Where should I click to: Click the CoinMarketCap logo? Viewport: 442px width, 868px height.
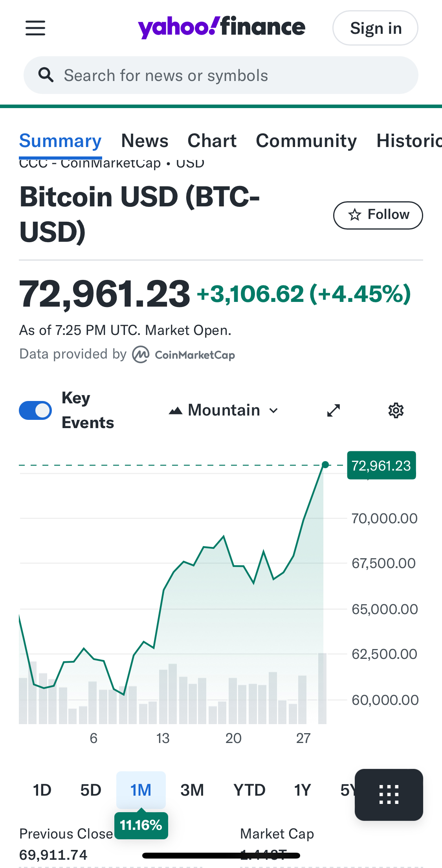(183, 355)
